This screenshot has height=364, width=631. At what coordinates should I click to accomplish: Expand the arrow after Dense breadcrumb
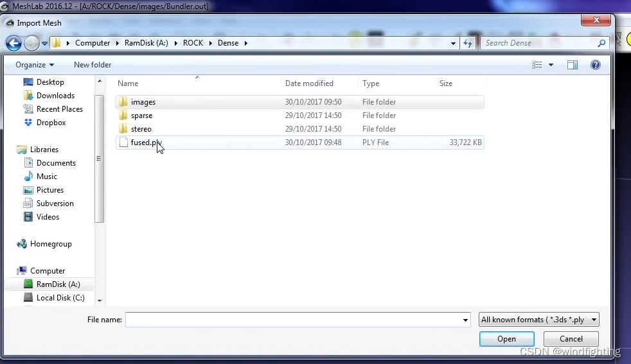tap(246, 43)
